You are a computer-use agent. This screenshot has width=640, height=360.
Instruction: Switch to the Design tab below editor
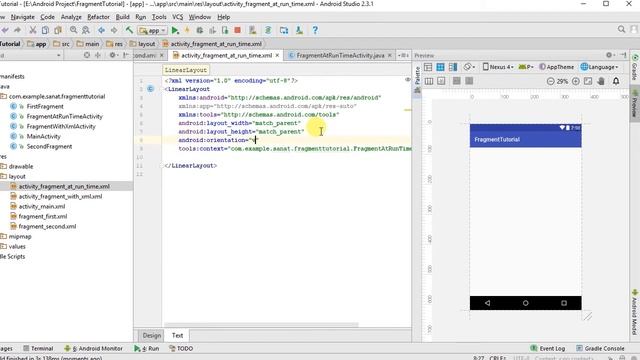click(151, 336)
